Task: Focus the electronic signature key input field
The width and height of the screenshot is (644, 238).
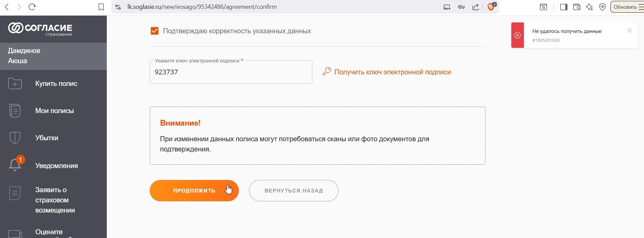Action: click(x=231, y=72)
